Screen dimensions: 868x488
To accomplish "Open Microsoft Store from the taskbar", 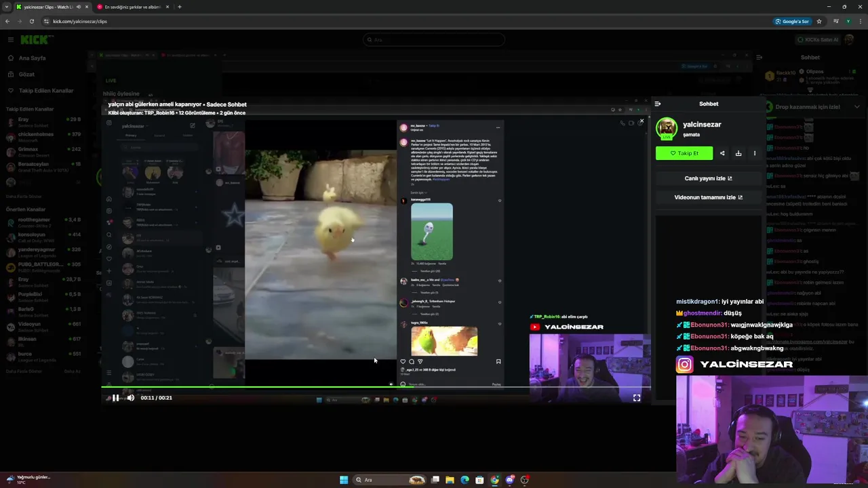I will 479,480.
